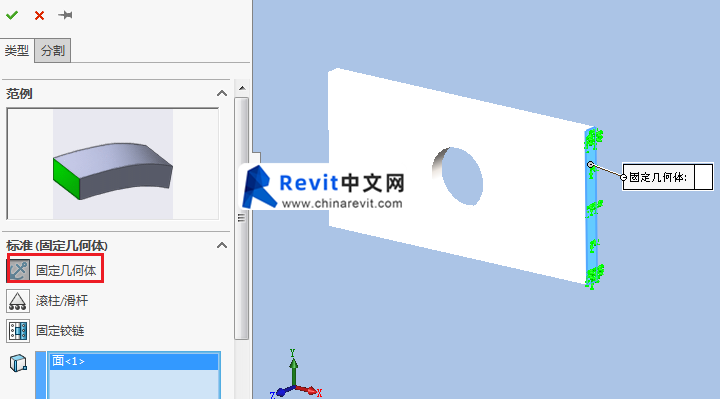Open the 分割 tab
720x399 pixels.
[x=52, y=51]
